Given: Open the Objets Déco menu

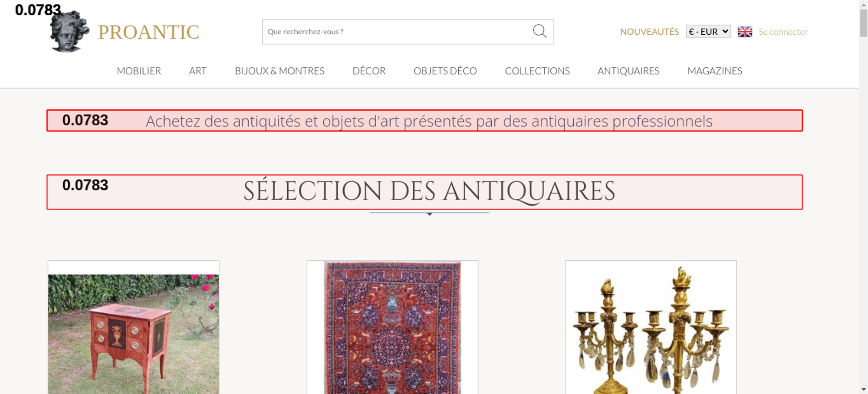Looking at the screenshot, I should click(445, 71).
